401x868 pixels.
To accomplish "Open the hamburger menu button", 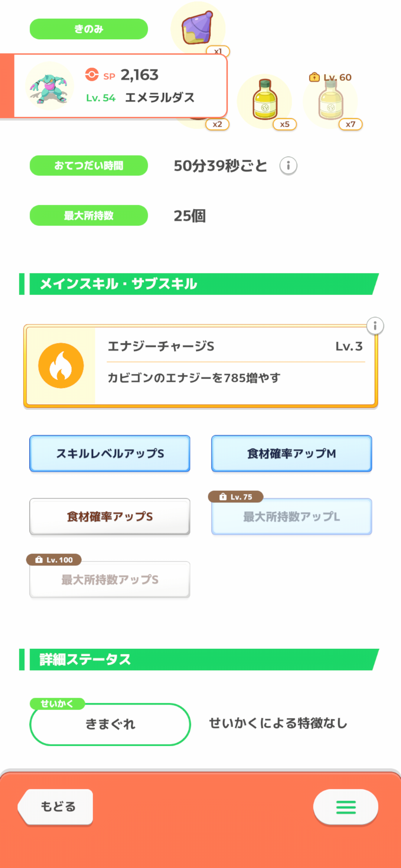I will point(346,807).
